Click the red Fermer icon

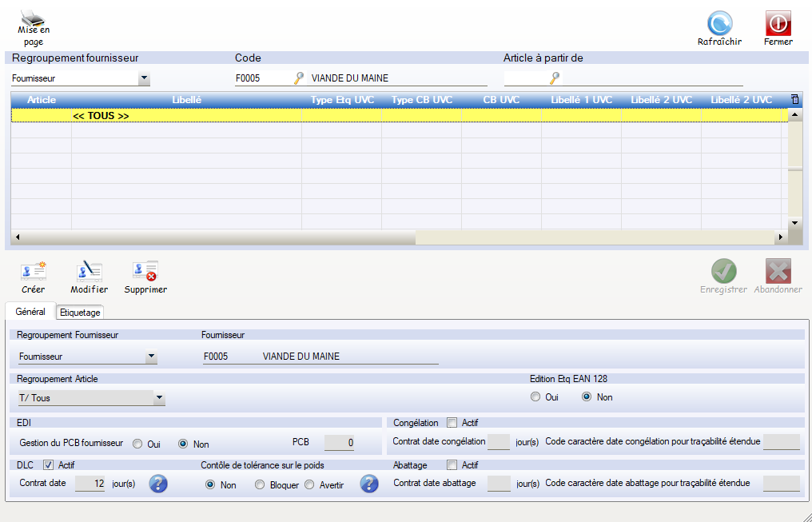tap(778, 22)
